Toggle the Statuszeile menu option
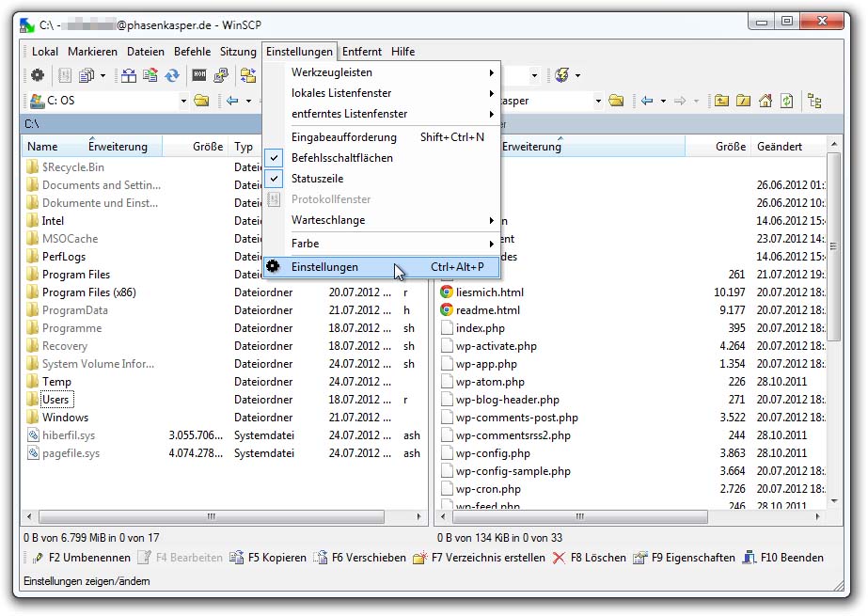Screen dimensions: 868x616 [x=317, y=179]
